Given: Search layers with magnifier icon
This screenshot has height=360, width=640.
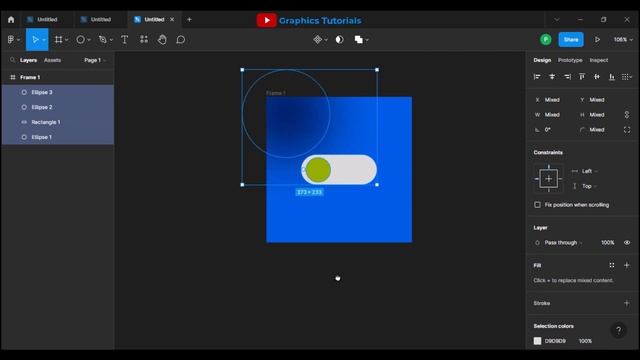Looking at the screenshot, I should tap(12, 60).
